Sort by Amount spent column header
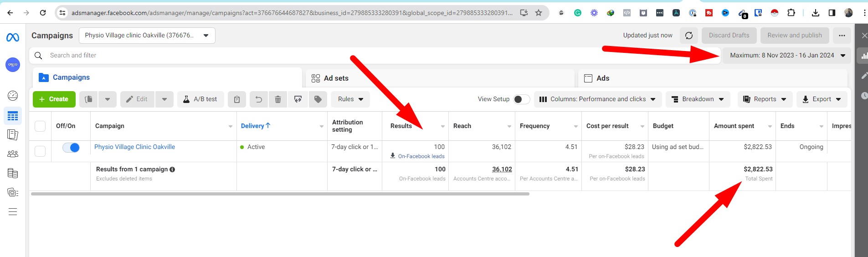Viewport: 868px width, 257px height. [x=734, y=126]
